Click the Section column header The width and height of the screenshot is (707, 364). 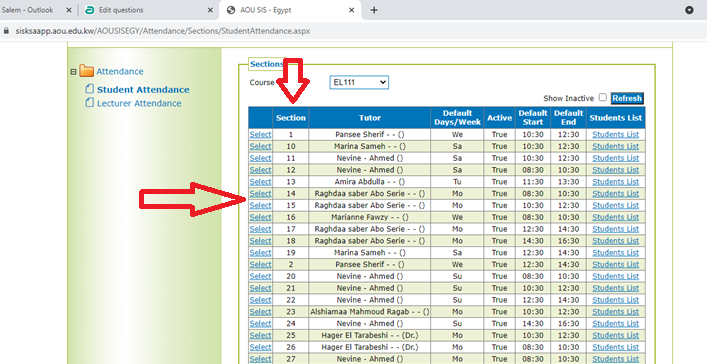pyautogui.click(x=291, y=118)
